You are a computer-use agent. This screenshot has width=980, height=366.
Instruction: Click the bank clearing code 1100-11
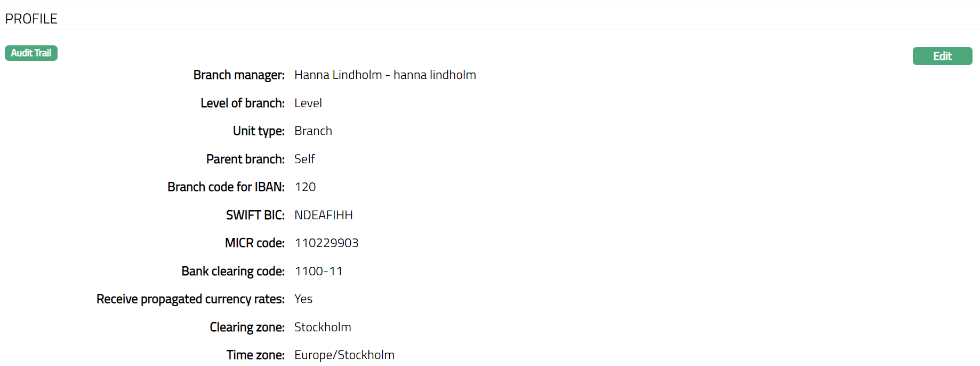pos(318,271)
